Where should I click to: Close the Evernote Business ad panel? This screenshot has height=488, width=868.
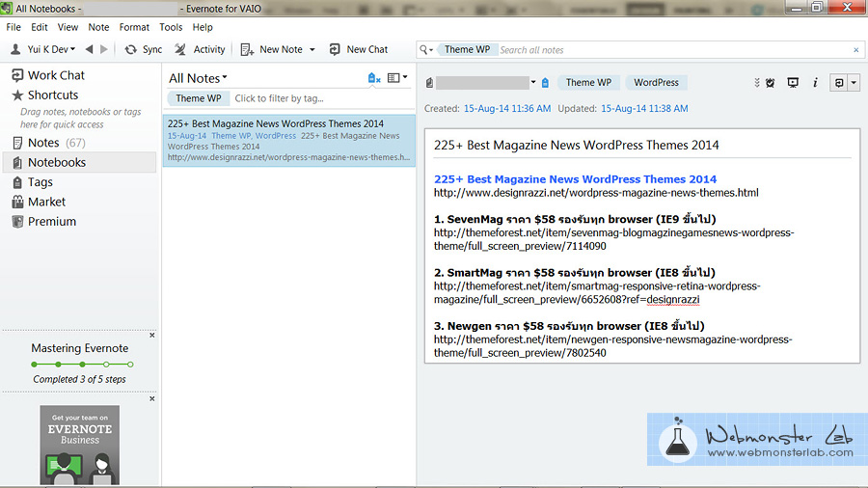coord(152,399)
